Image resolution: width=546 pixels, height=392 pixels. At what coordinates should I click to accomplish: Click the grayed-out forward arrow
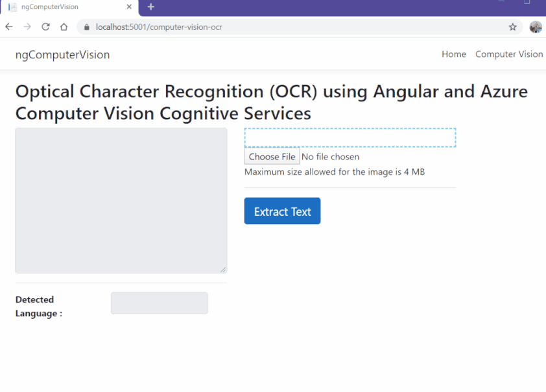(27, 27)
